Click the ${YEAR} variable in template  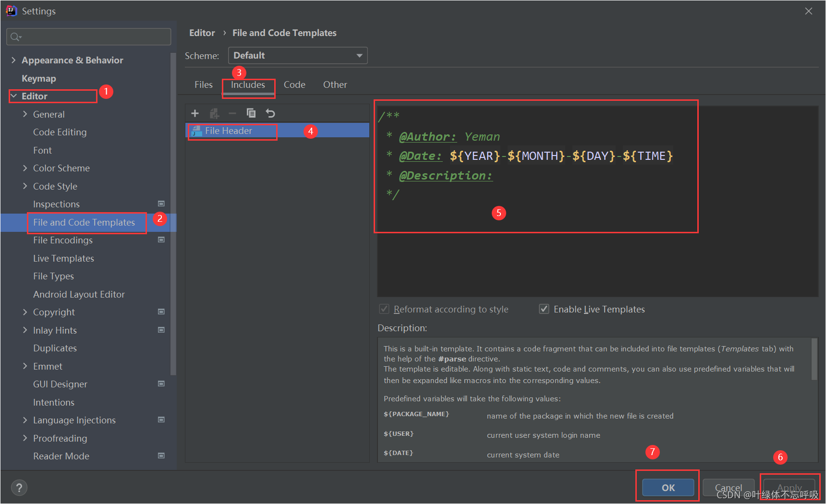point(475,156)
